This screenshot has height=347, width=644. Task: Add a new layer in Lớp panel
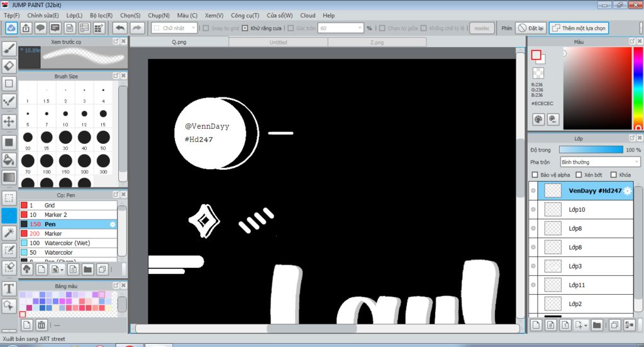tap(536, 325)
